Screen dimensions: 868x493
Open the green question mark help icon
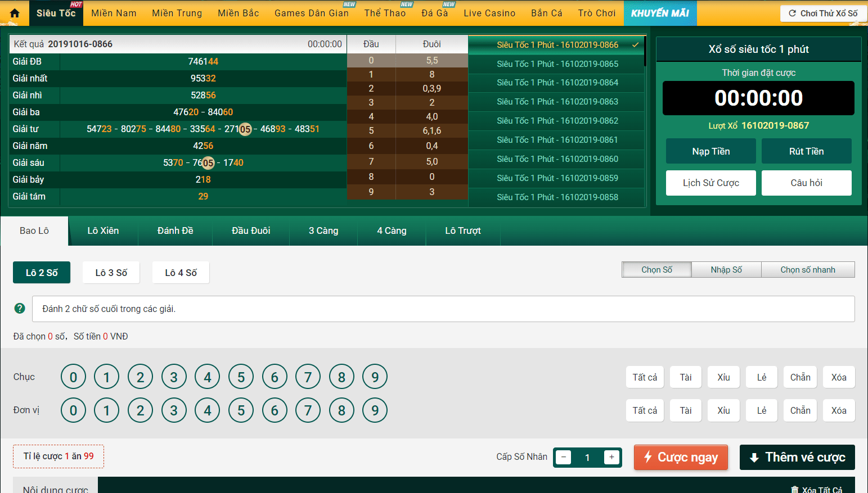click(x=20, y=308)
